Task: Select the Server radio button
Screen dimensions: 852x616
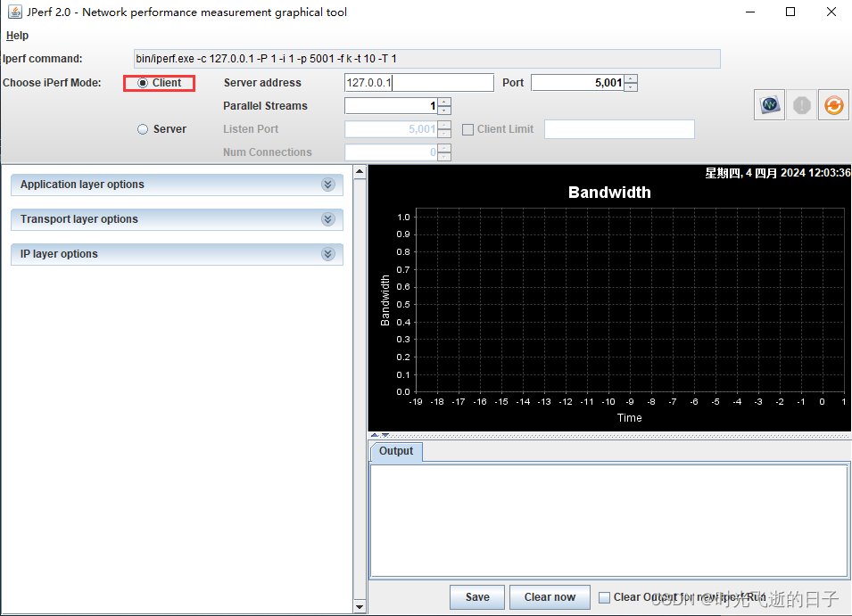Action: (x=143, y=129)
